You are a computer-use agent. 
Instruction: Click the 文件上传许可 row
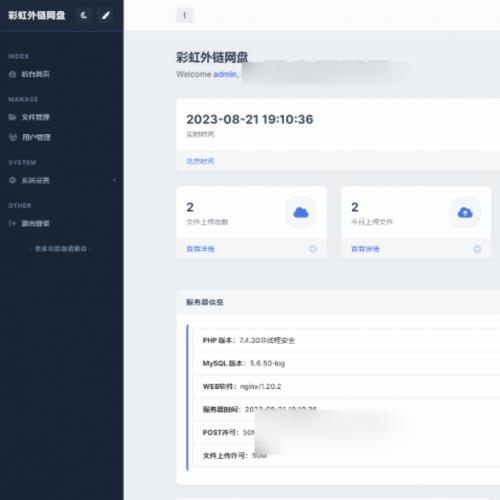[346, 455]
